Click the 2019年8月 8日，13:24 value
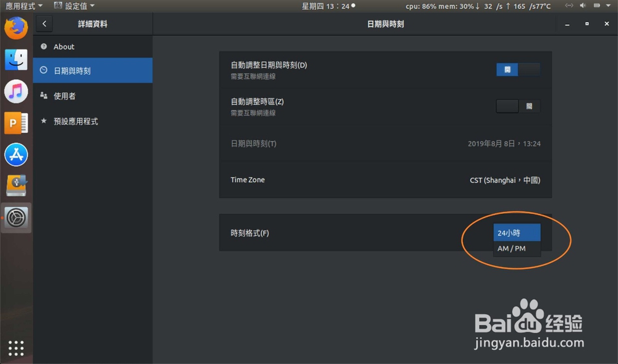This screenshot has width=618, height=364. coord(504,144)
